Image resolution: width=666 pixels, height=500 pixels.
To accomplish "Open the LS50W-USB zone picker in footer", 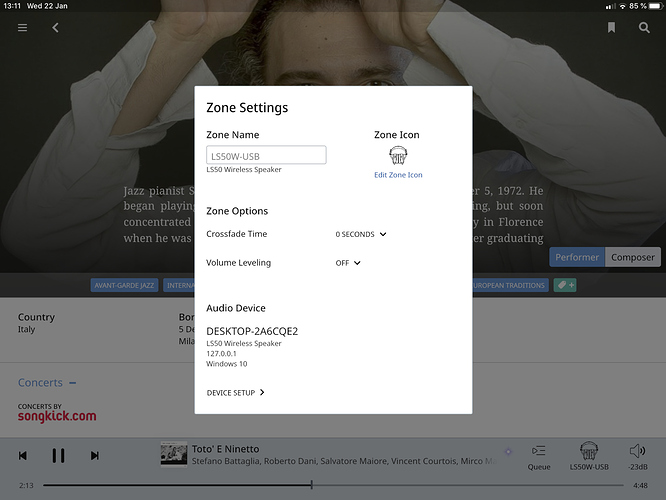I will (x=589, y=456).
